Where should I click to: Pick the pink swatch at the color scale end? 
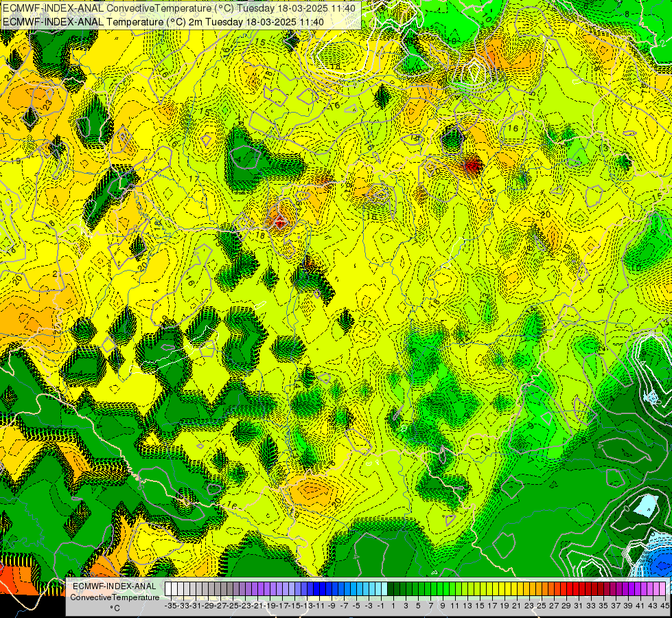click(x=662, y=589)
